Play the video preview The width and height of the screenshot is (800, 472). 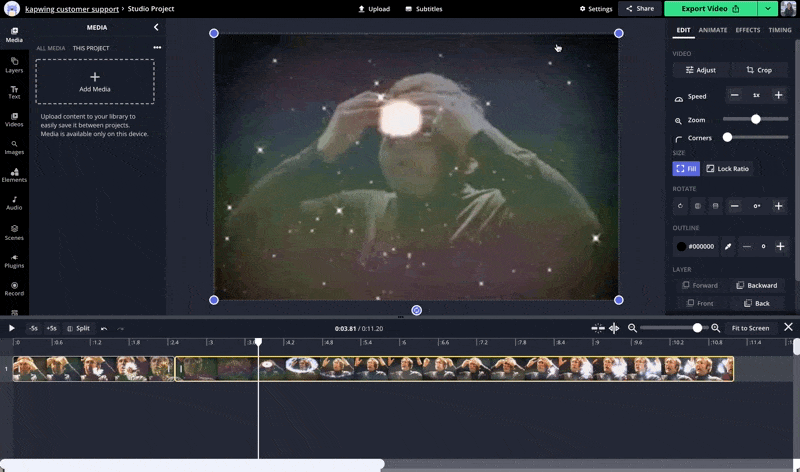11,328
